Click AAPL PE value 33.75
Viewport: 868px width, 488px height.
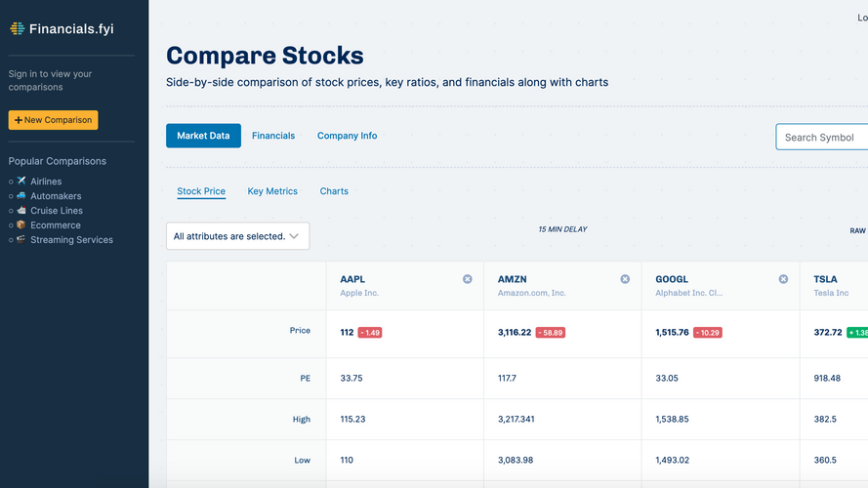pos(351,379)
